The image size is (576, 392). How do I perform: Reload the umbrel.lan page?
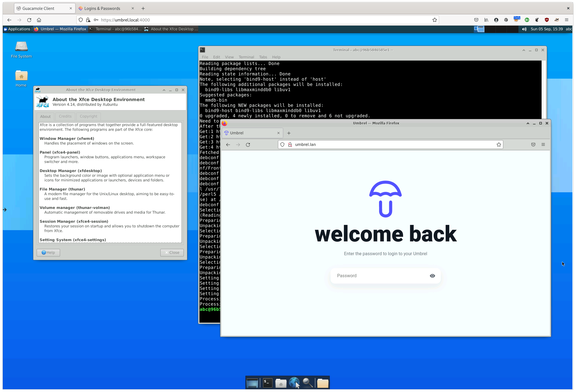coord(248,145)
